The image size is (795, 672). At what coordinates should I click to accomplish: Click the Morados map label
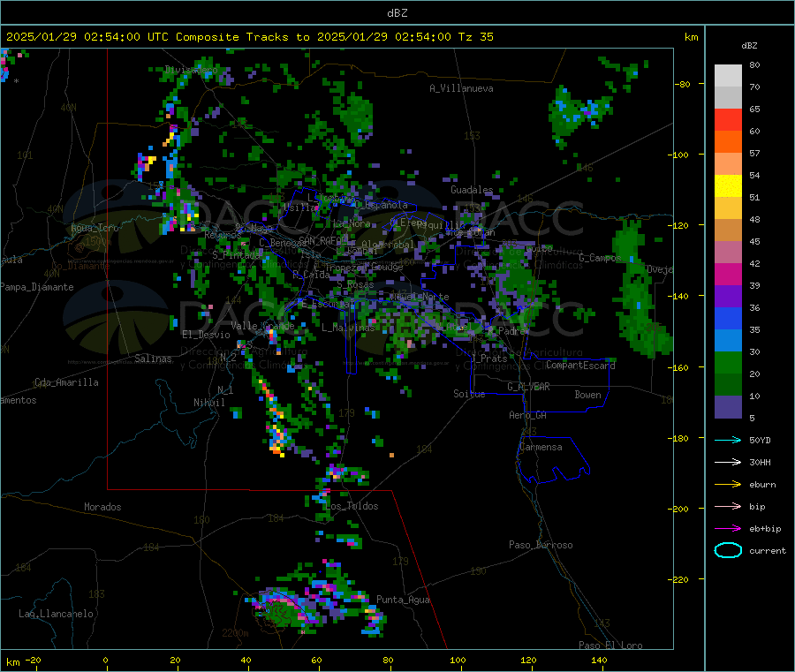[x=102, y=507]
